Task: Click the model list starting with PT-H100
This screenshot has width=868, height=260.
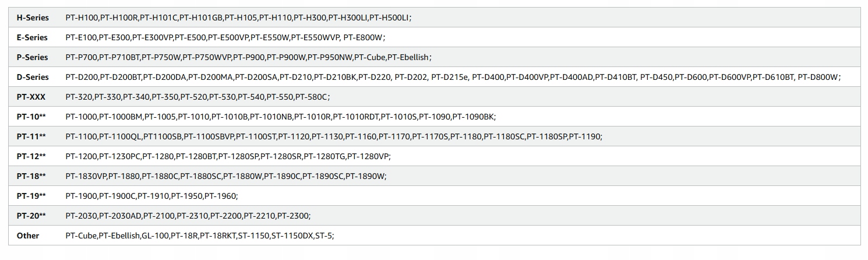Action: [239, 17]
